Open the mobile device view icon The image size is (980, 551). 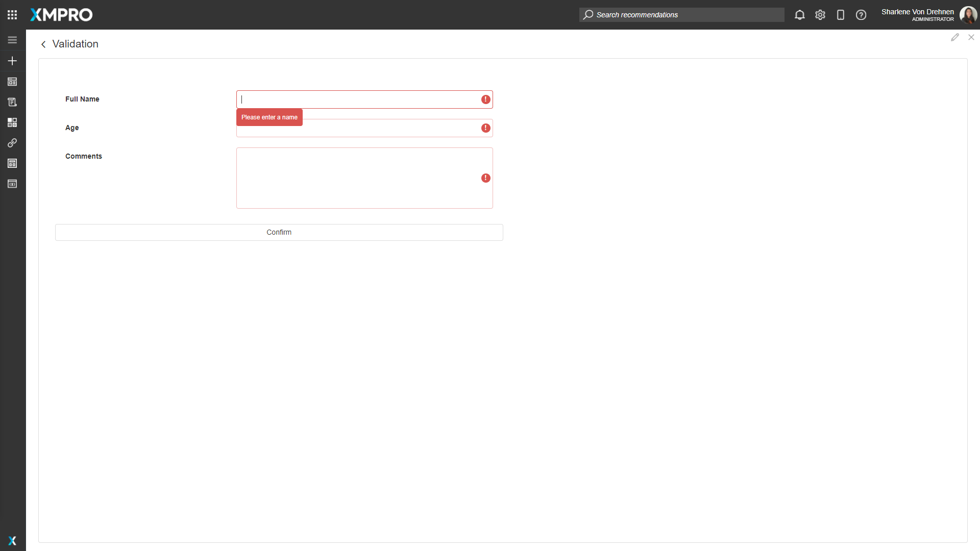(x=841, y=15)
